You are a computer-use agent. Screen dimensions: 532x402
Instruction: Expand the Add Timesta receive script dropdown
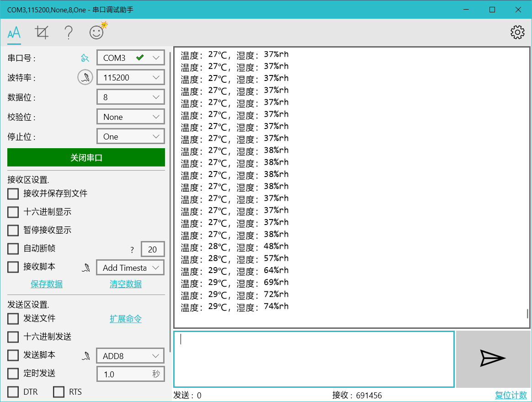130,268
